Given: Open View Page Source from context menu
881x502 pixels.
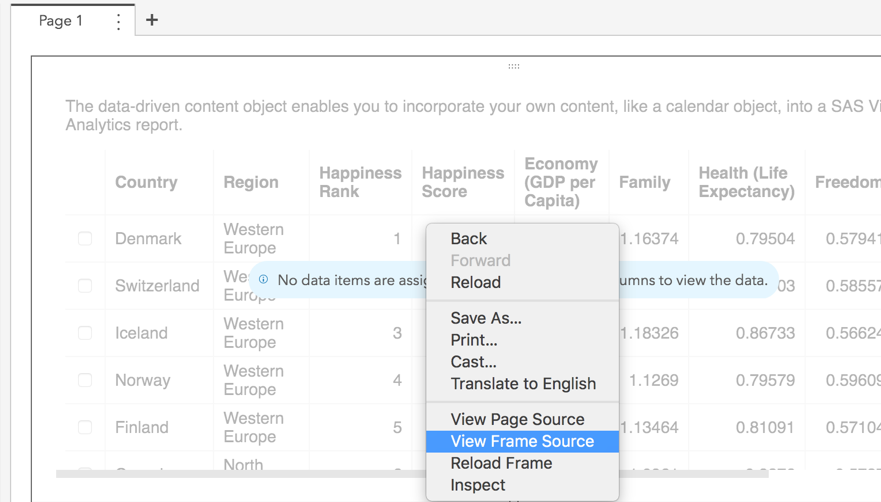Looking at the screenshot, I should tap(517, 420).
